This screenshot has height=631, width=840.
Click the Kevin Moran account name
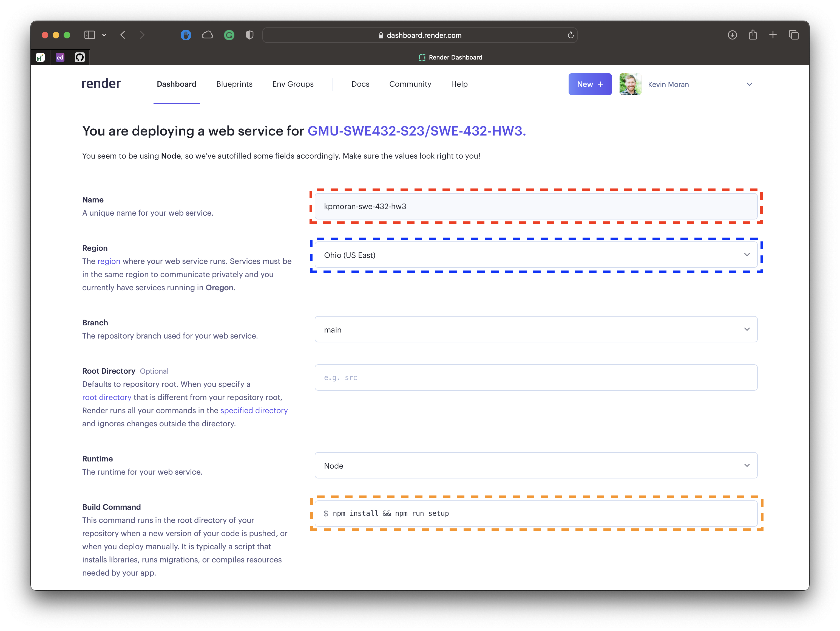tap(668, 84)
